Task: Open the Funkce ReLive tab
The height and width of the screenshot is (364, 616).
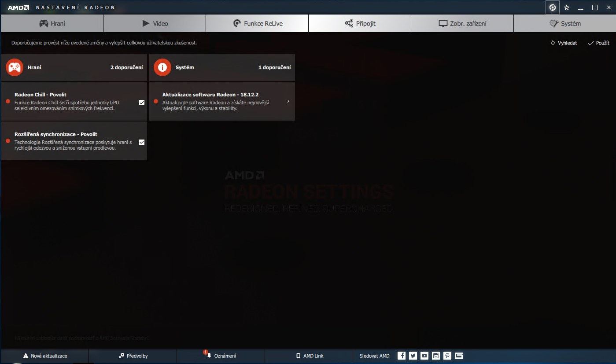Action: click(x=257, y=23)
